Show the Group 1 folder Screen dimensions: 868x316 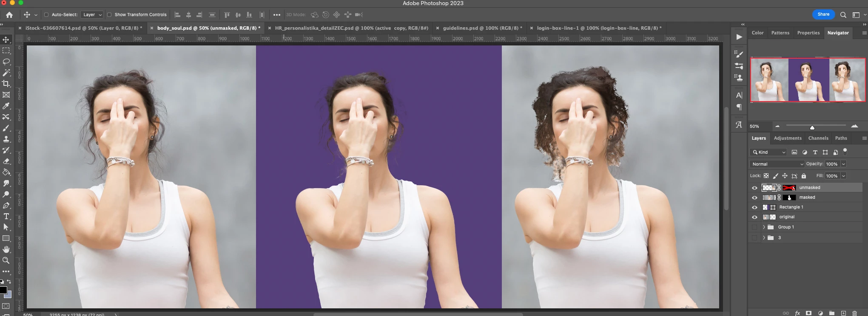[x=754, y=227]
